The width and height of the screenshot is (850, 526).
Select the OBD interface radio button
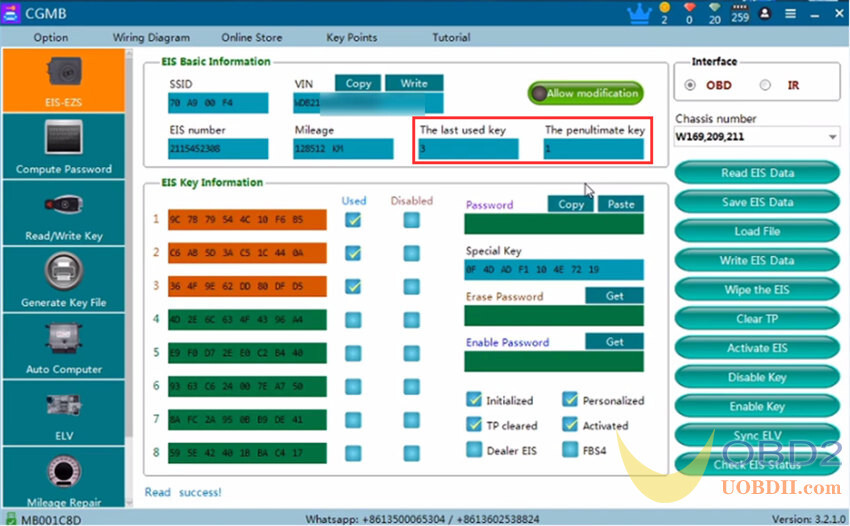click(690, 85)
